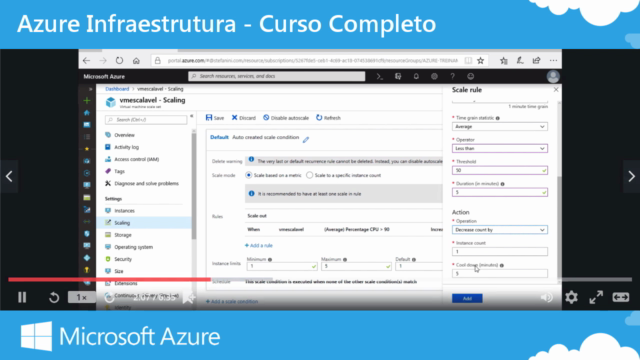Open Operator Less than dropdown

pos(500,149)
